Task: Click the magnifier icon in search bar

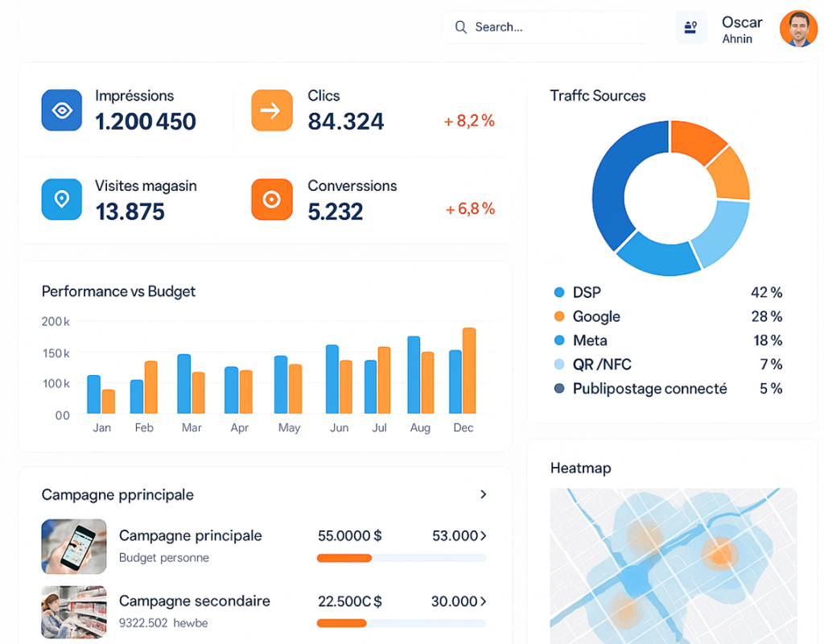Action: click(x=461, y=27)
